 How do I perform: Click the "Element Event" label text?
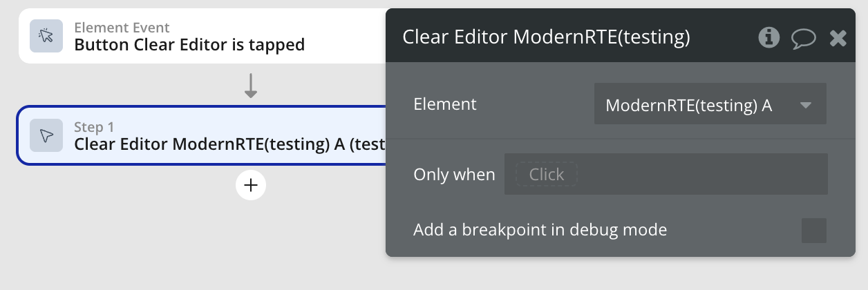pyautogui.click(x=122, y=28)
